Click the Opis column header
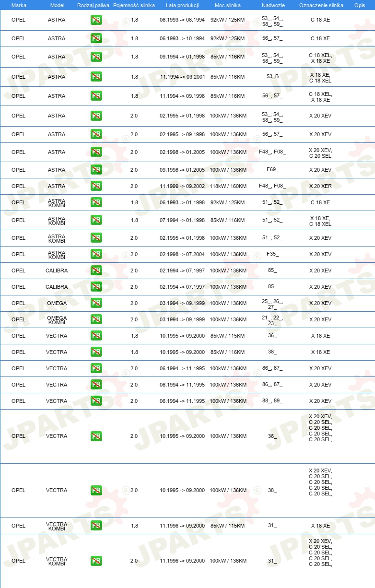This screenshot has width=375, height=588. [x=360, y=5]
